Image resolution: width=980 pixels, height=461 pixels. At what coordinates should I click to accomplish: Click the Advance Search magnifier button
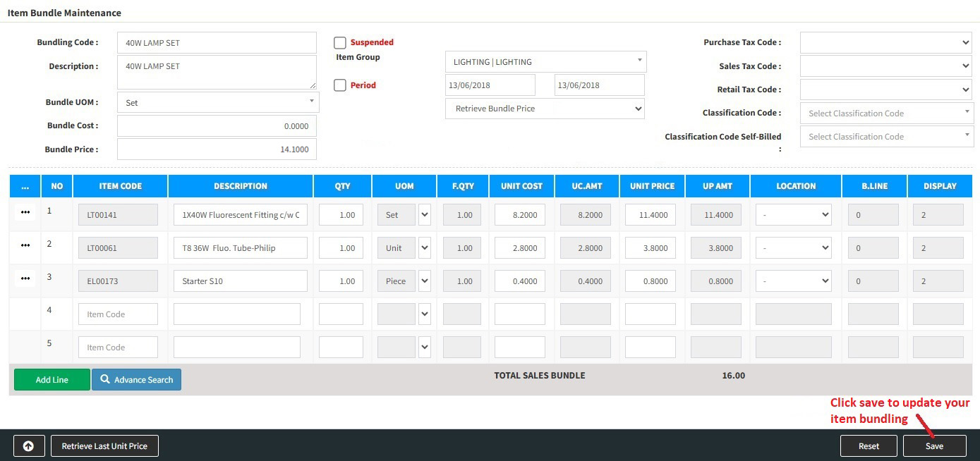pyautogui.click(x=136, y=380)
